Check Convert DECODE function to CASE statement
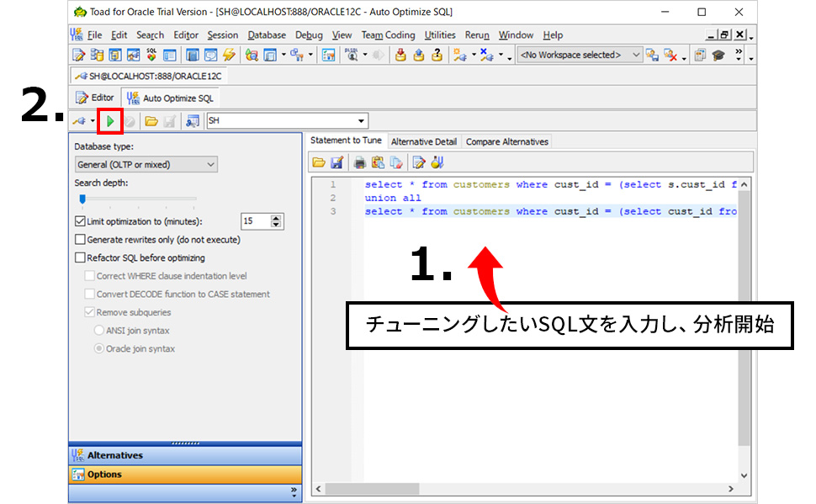Image resolution: width=816 pixels, height=504 pixels. point(89,294)
